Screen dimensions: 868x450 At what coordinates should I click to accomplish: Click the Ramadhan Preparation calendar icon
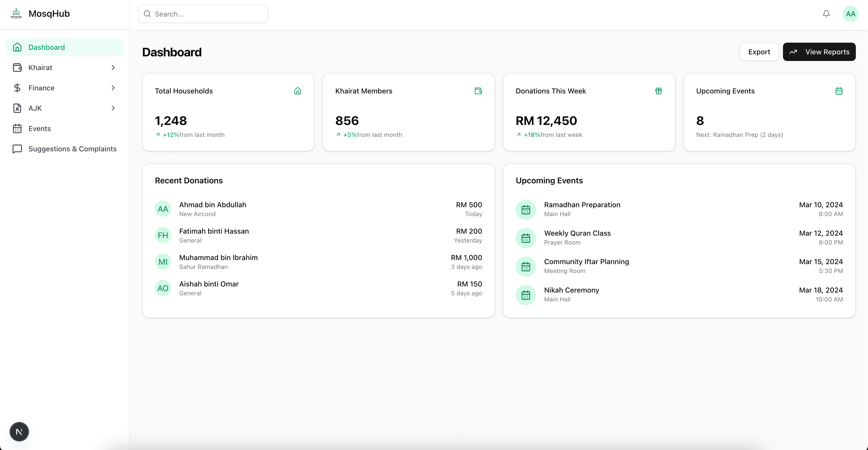(x=526, y=210)
